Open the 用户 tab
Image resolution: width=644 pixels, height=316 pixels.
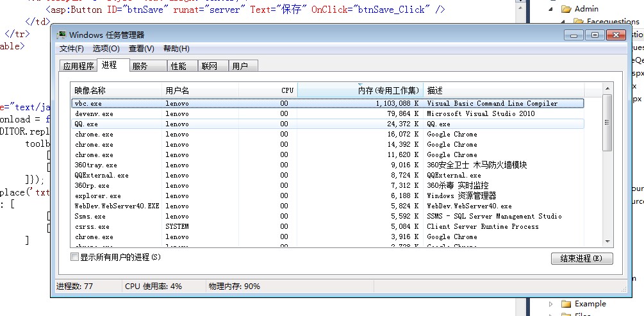click(x=244, y=66)
